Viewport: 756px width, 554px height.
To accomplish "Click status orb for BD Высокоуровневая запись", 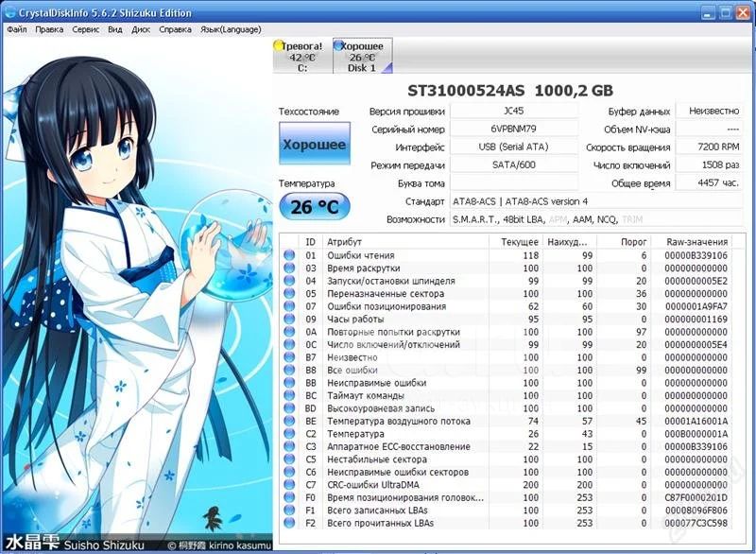I will 289,408.
